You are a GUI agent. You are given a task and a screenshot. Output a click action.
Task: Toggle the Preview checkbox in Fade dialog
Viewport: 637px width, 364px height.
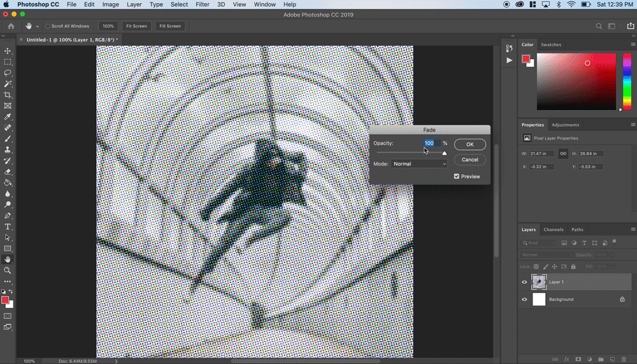457,176
